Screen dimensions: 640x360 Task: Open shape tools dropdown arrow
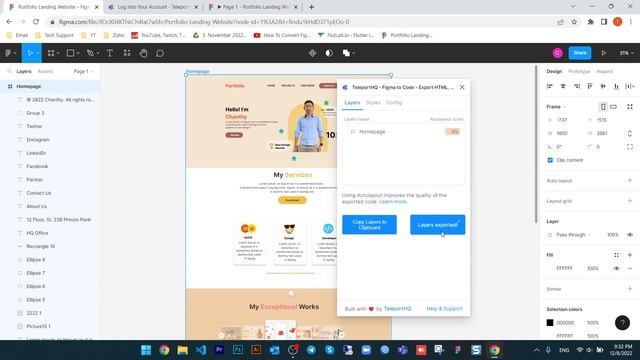[78, 53]
